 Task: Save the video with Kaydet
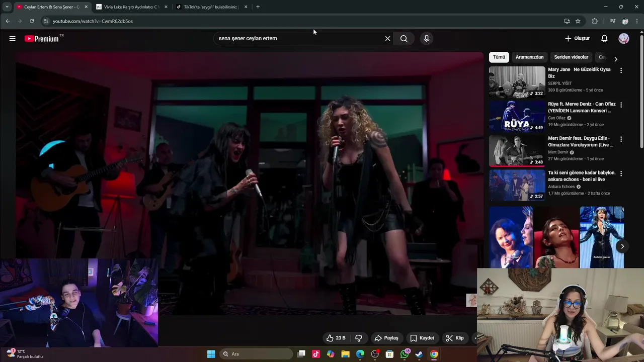[422, 338]
